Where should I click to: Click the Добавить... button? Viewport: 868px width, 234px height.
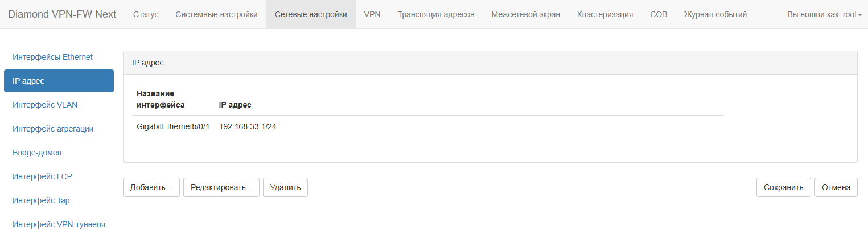[151, 187]
